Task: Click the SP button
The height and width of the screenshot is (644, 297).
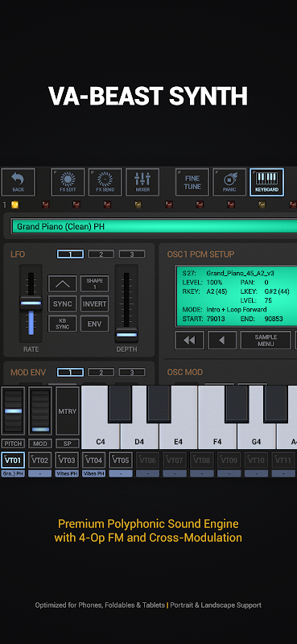Action: point(68,444)
